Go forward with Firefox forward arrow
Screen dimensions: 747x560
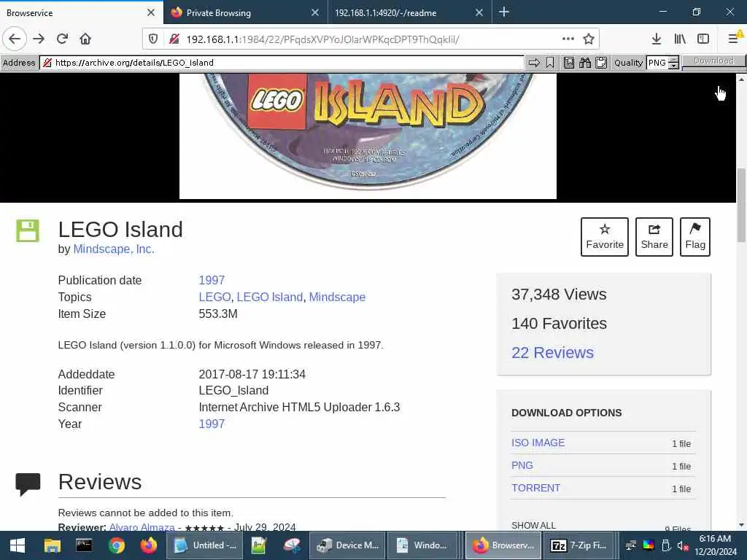(39, 39)
